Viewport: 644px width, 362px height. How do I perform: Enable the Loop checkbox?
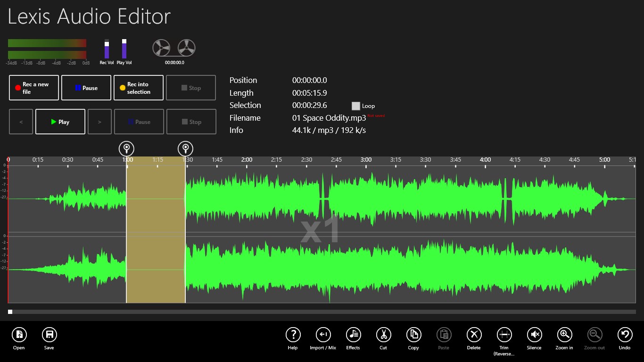click(356, 106)
